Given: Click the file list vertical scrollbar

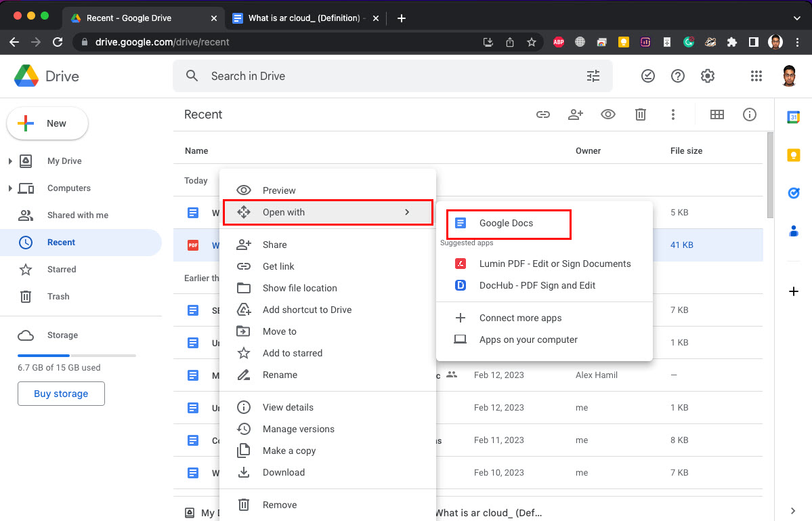Looking at the screenshot, I should coord(770,175).
